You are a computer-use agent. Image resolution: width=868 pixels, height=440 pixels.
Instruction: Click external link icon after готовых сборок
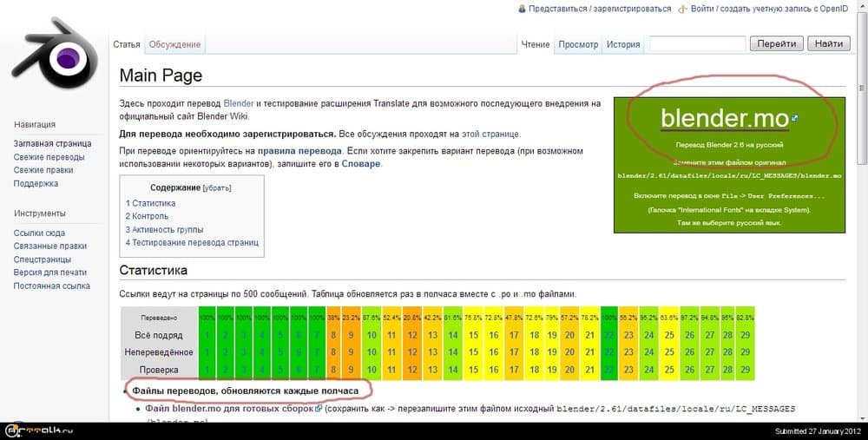click(319, 408)
